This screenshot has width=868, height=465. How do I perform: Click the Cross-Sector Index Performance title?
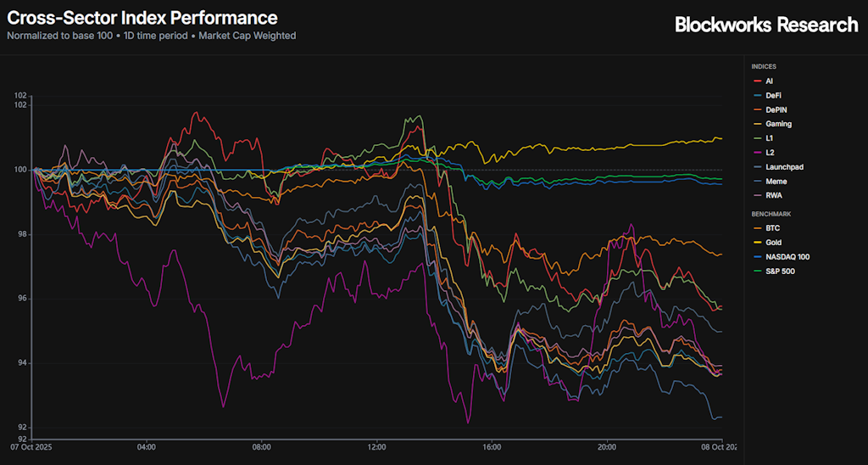tap(142, 17)
